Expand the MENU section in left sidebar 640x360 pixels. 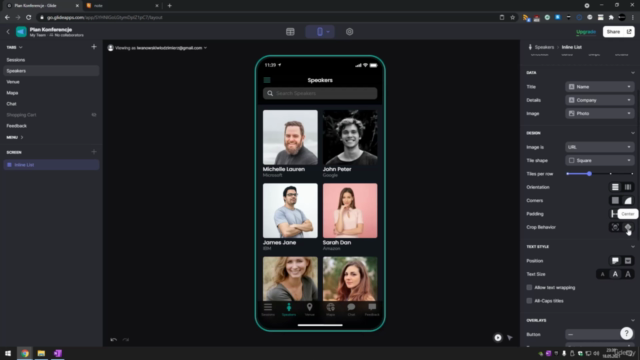point(15,137)
